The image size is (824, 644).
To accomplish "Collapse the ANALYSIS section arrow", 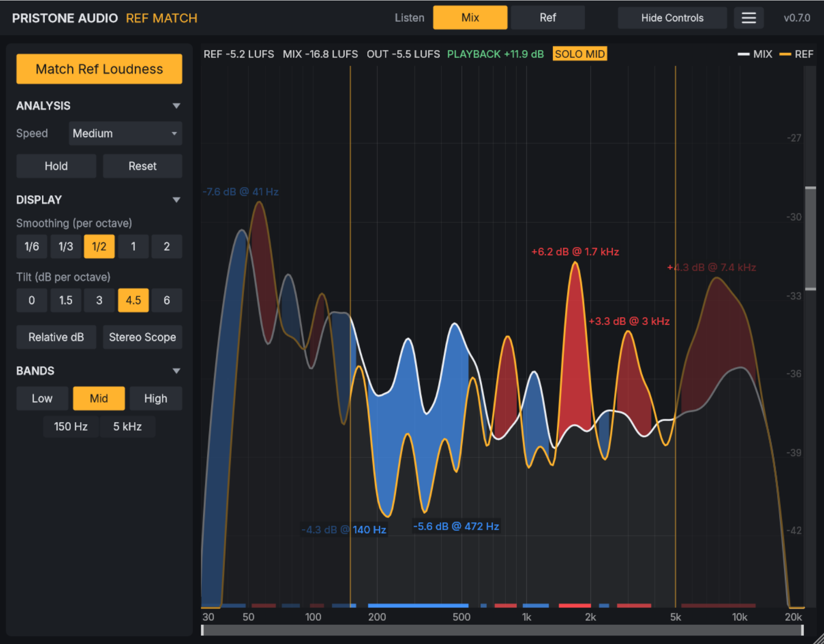I will (176, 106).
